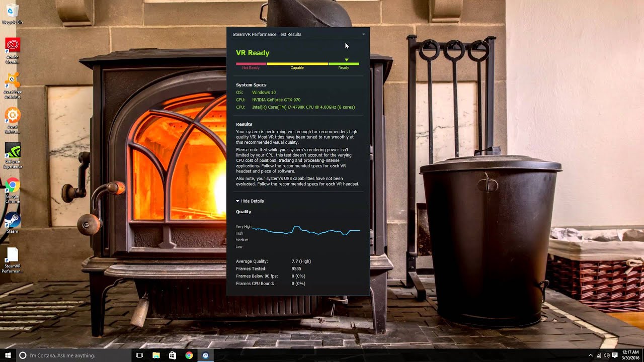Focus the Cortana 'Ask me anything' search box

[73, 355]
